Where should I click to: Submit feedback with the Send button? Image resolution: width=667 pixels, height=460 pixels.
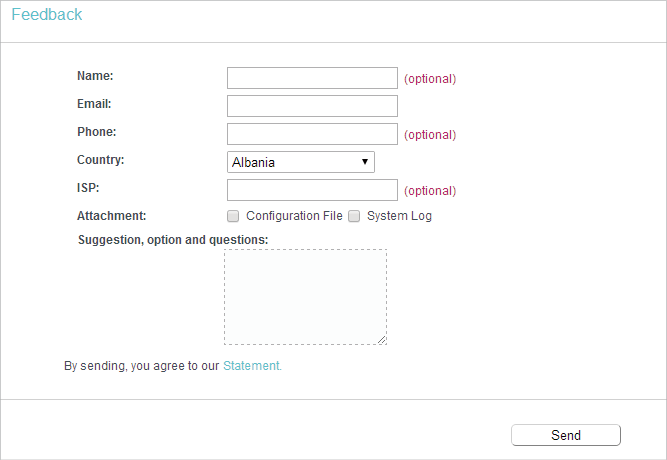click(x=566, y=435)
